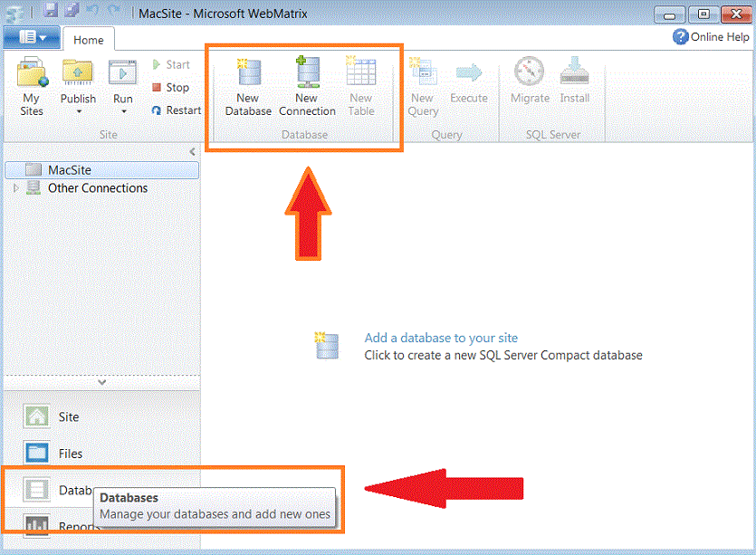Viewport: 756px width, 555px height.
Task: Click the Files workspace icon
Action: tap(36, 454)
